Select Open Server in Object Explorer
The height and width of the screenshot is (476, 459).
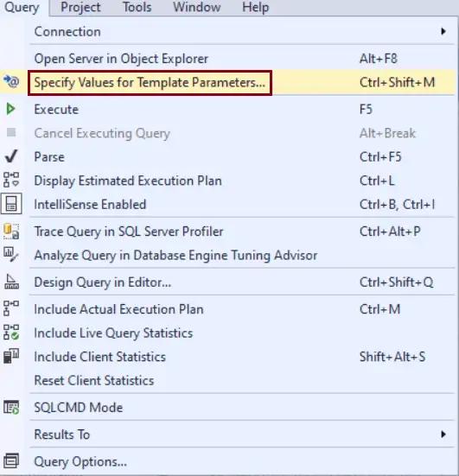click(121, 59)
